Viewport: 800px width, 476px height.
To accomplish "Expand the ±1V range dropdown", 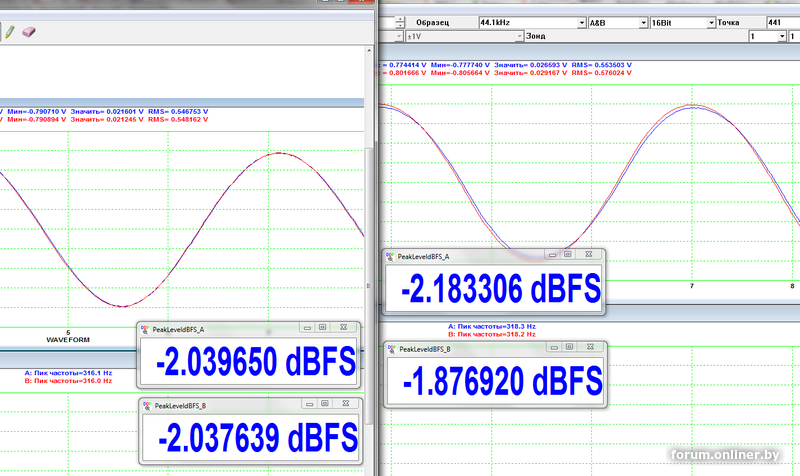I will tap(521, 36).
